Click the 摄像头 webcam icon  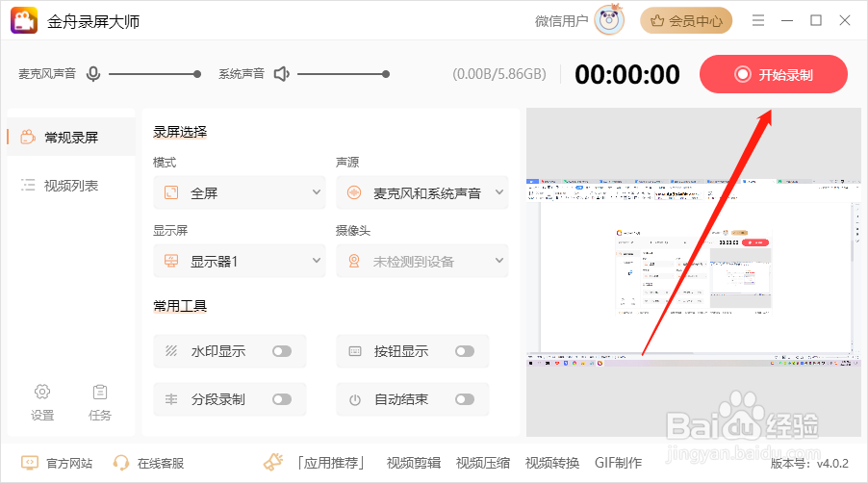tap(354, 261)
